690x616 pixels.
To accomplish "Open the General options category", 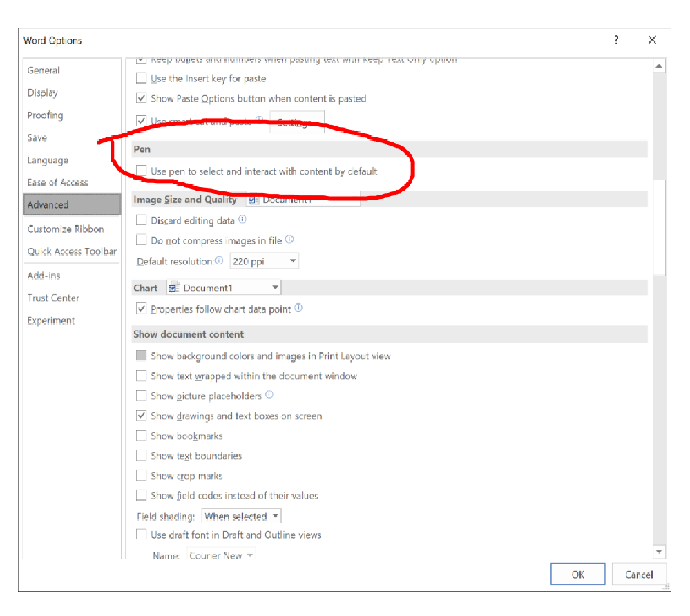I will (x=72, y=70).
